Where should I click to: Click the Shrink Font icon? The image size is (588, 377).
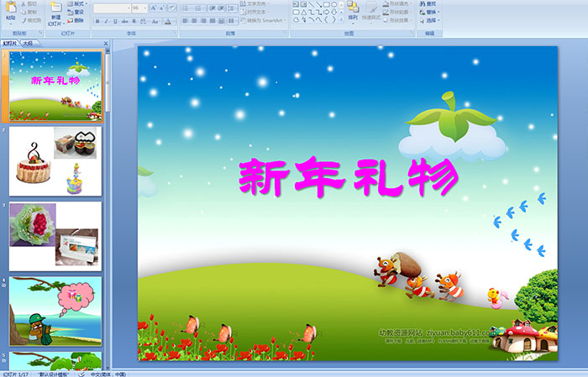(x=161, y=8)
